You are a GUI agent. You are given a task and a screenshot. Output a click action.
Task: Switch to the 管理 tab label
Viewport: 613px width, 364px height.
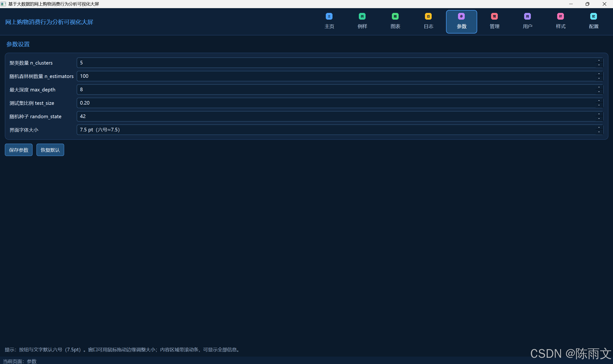pos(494,26)
